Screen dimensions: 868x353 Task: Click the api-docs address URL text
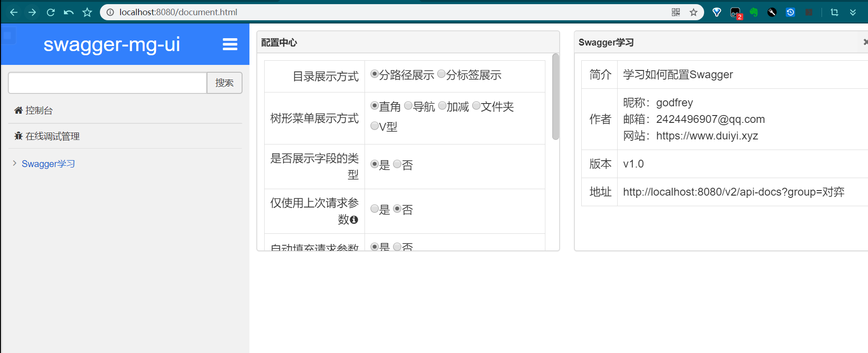[x=734, y=192]
